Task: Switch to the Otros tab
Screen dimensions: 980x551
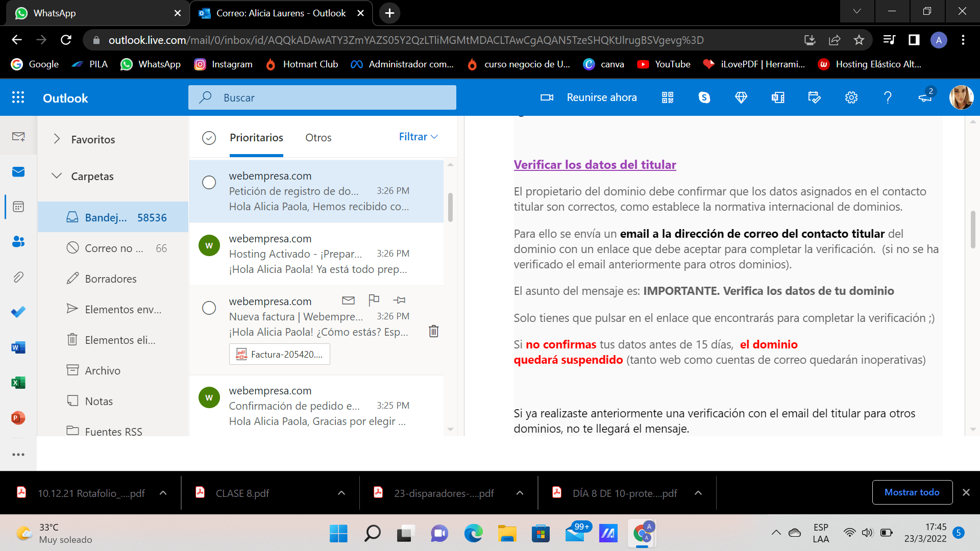Action: (x=318, y=137)
